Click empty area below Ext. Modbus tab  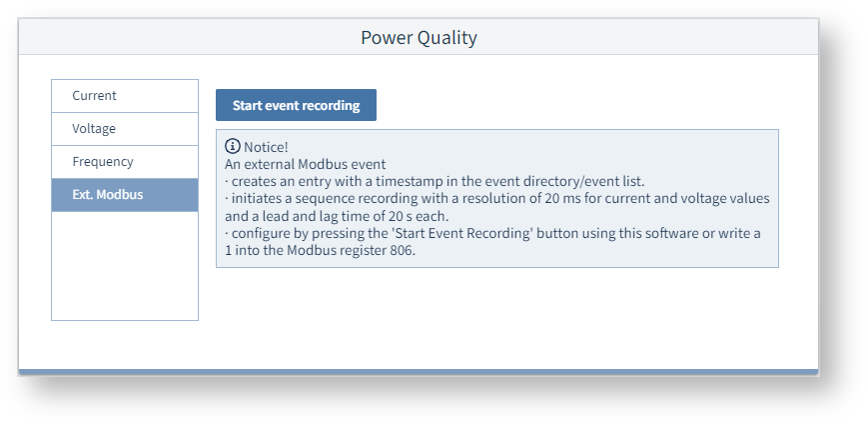click(124, 265)
